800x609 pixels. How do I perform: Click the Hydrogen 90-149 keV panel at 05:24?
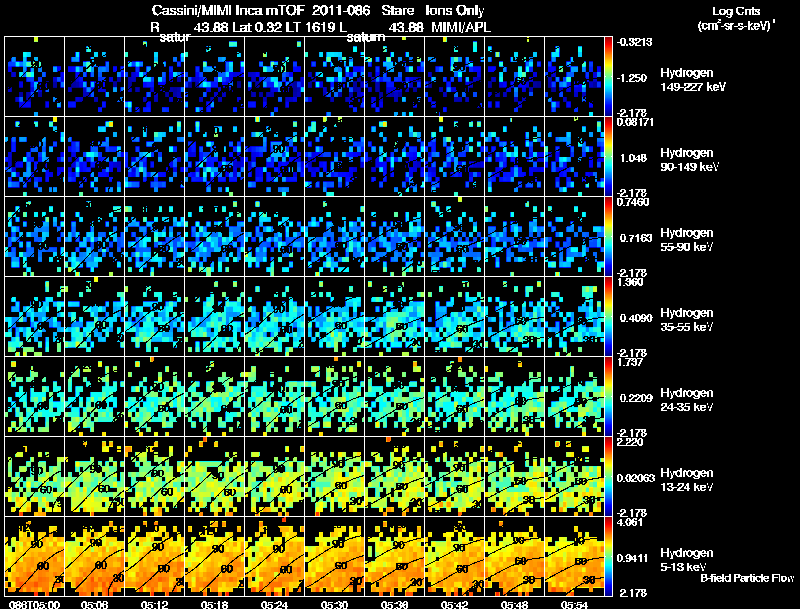click(x=274, y=157)
